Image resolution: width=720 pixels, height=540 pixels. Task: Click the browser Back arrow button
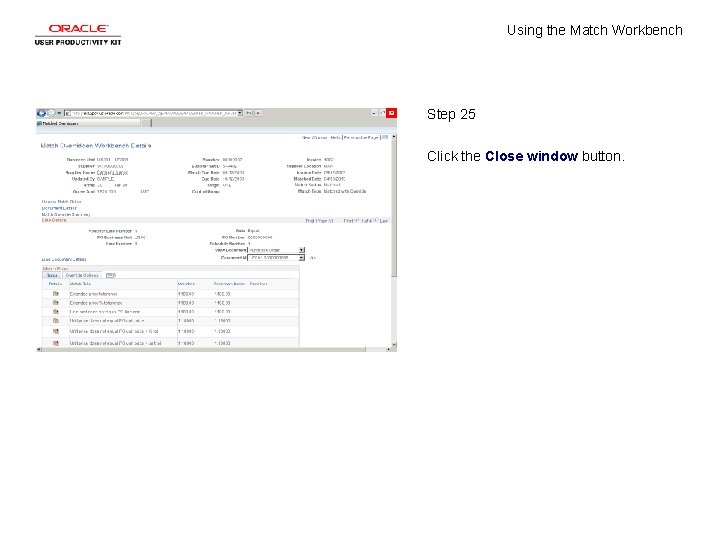[x=41, y=113]
